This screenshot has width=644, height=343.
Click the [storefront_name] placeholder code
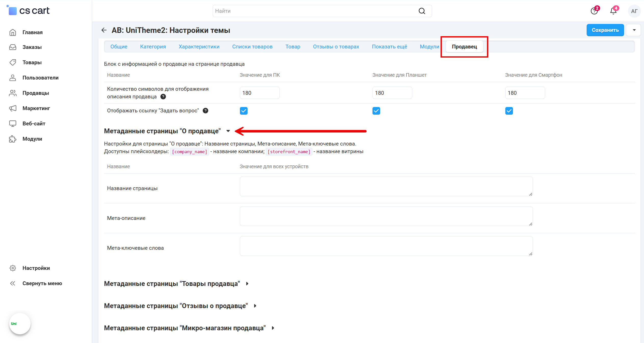coord(289,152)
